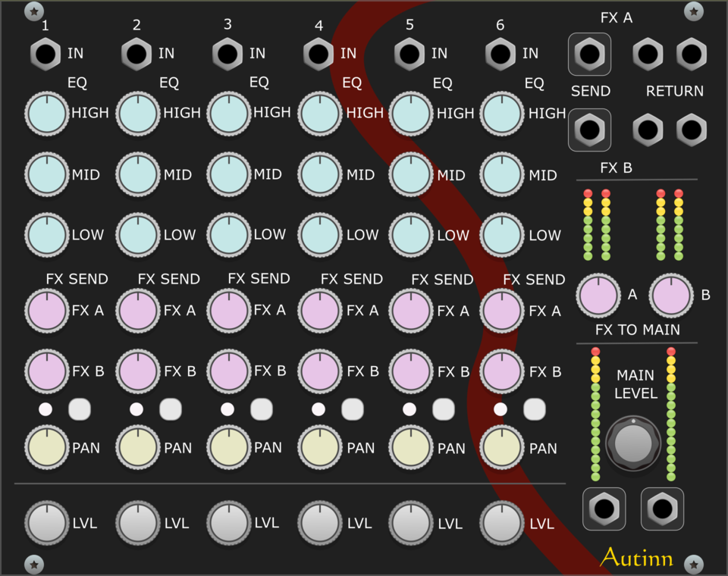Click the channel 6 LVL knob
Image resolution: width=728 pixels, height=576 pixels.
point(502,523)
